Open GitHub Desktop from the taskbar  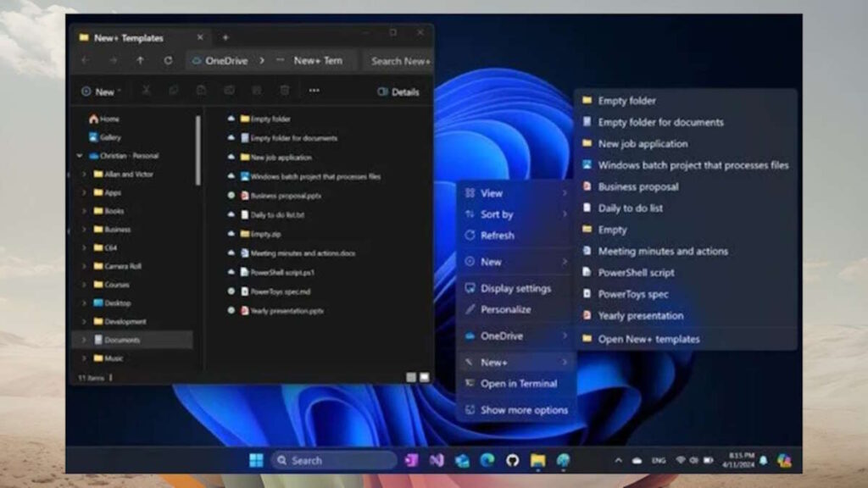click(513, 460)
